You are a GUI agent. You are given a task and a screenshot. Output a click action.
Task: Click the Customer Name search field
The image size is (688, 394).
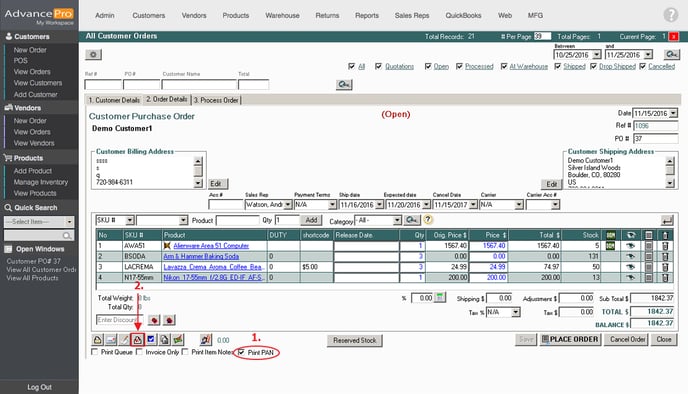(199, 84)
